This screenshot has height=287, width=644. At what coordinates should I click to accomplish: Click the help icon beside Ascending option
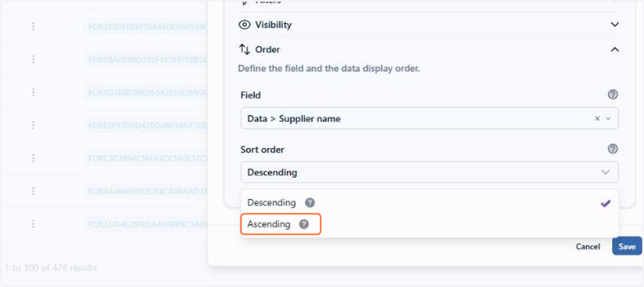304,224
